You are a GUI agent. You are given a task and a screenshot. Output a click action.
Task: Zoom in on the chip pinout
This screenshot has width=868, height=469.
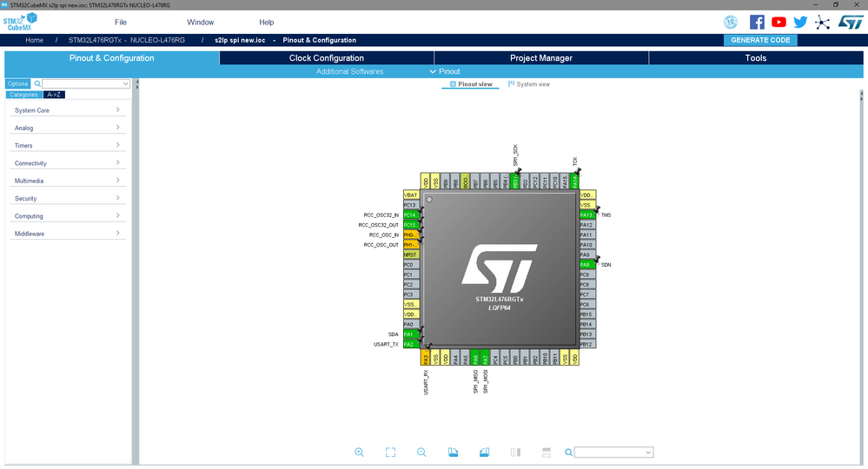tap(359, 452)
